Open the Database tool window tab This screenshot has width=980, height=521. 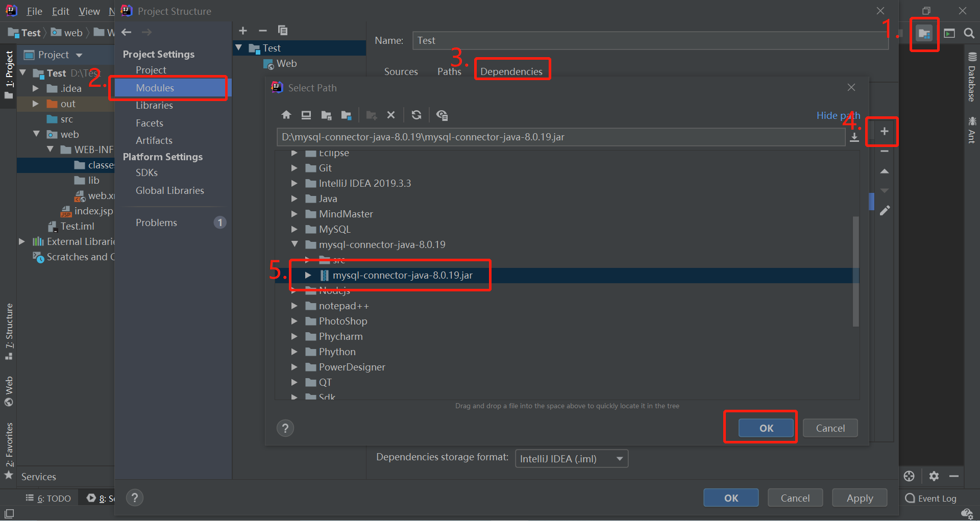972,77
